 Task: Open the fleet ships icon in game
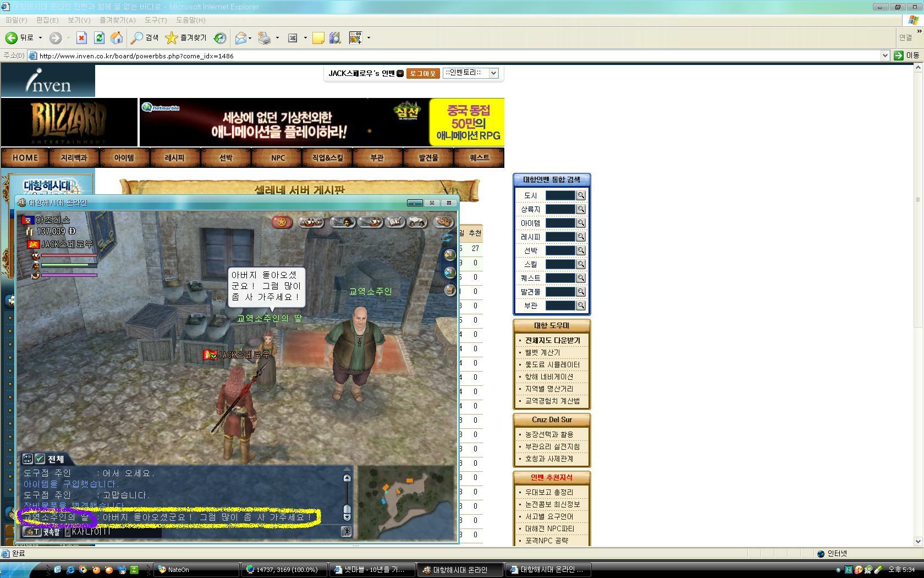point(311,222)
